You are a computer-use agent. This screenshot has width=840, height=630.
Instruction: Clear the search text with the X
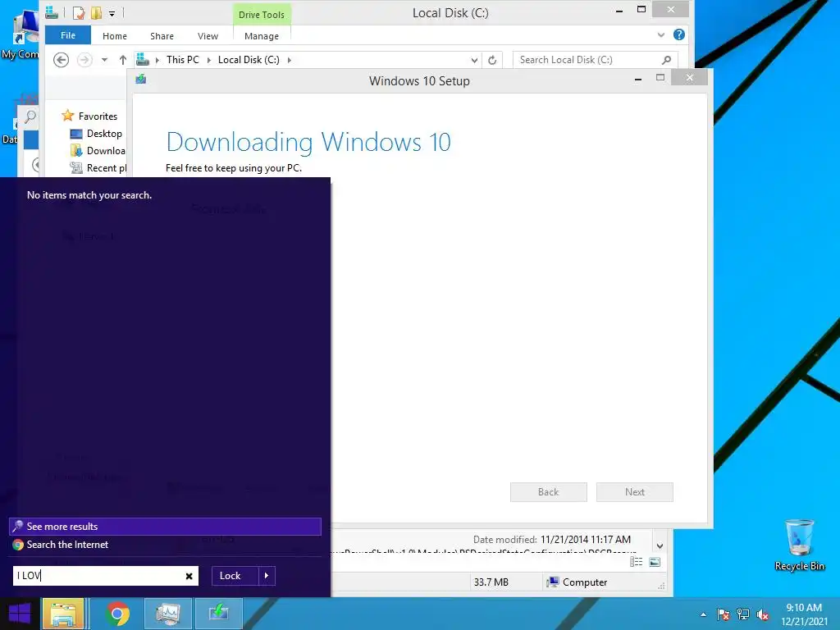tap(189, 576)
